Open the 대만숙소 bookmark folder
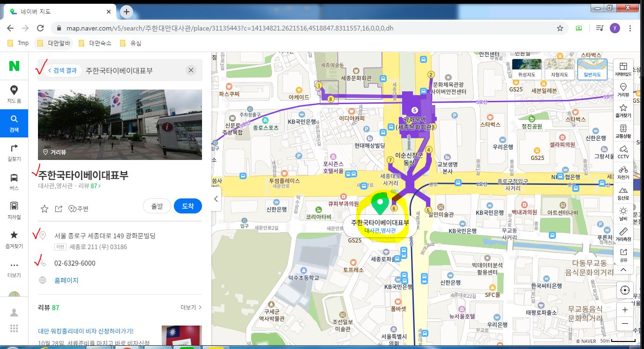The height and width of the screenshot is (349, 644). click(x=95, y=43)
